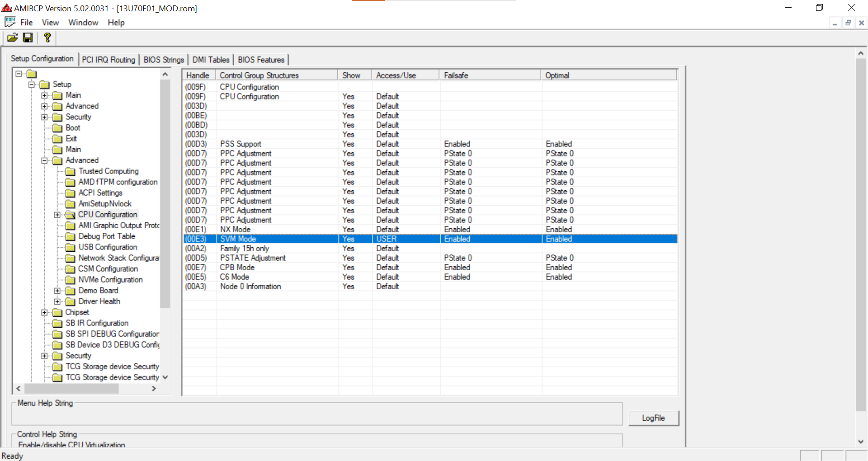This screenshot has height=461, width=868.
Task: Save the ROM with the floppy disk icon
Action: 28,38
